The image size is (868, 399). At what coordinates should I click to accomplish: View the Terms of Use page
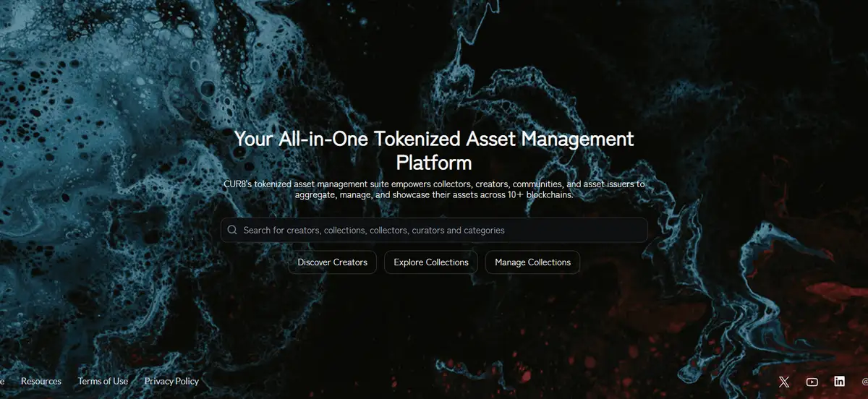pos(103,381)
